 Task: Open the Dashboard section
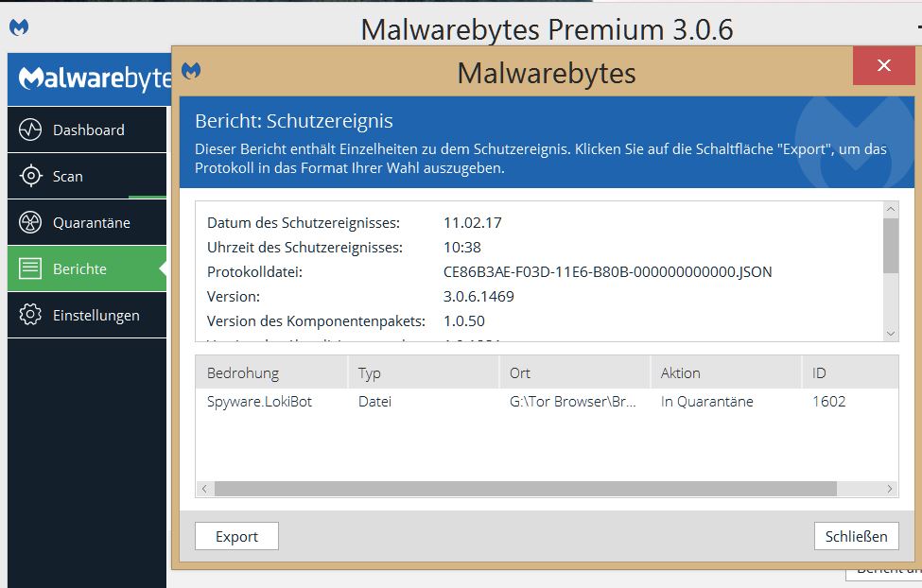coord(87,130)
